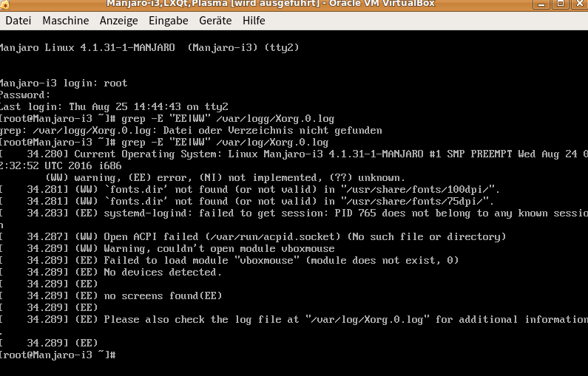Click the 'Last login: Thu Aug 25' line
Image resolution: width=588 pixels, height=376 pixels.
pyautogui.click(x=114, y=106)
